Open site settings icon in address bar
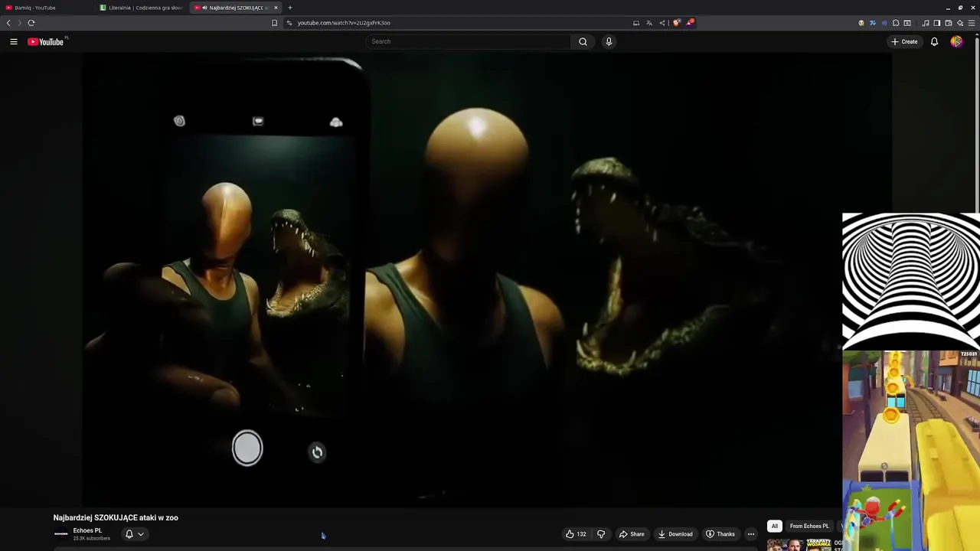Image resolution: width=980 pixels, height=551 pixels. [289, 23]
